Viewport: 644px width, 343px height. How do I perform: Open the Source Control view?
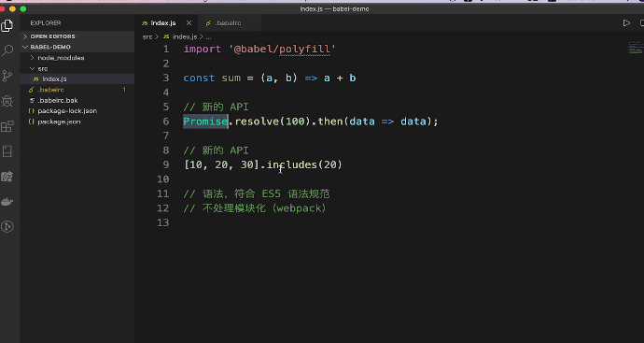click(7, 76)
